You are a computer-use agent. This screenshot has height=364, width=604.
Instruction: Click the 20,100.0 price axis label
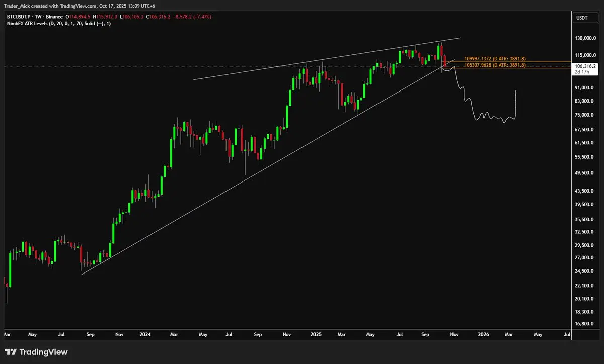[x=585, y=299]
